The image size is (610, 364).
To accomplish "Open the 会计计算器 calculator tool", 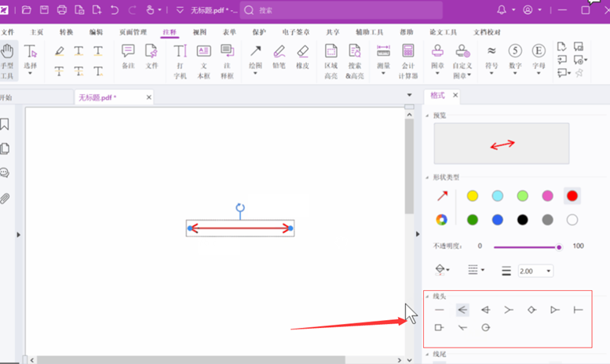I will [408, 58].
